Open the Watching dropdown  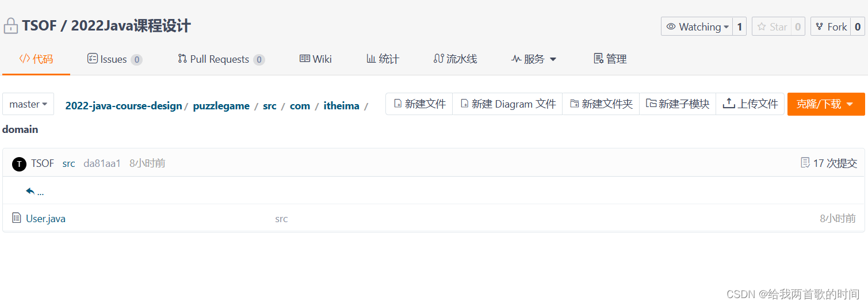tap(697, 26)
